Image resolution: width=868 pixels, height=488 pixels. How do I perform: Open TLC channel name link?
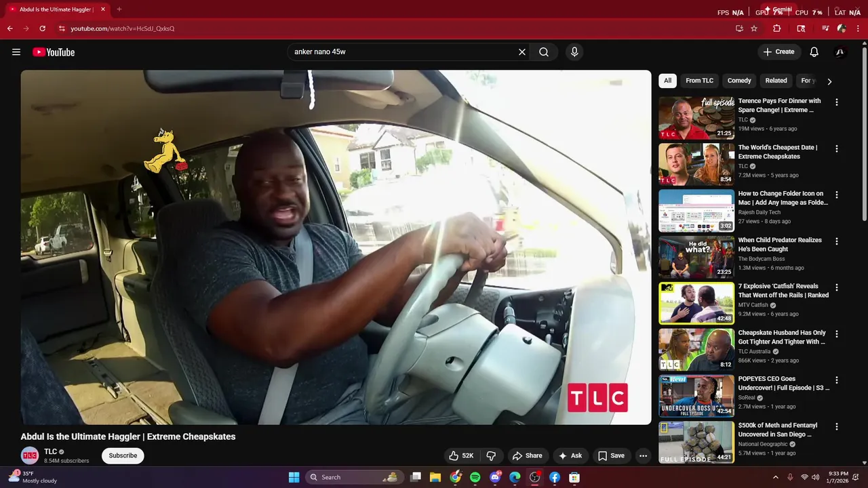50,451
